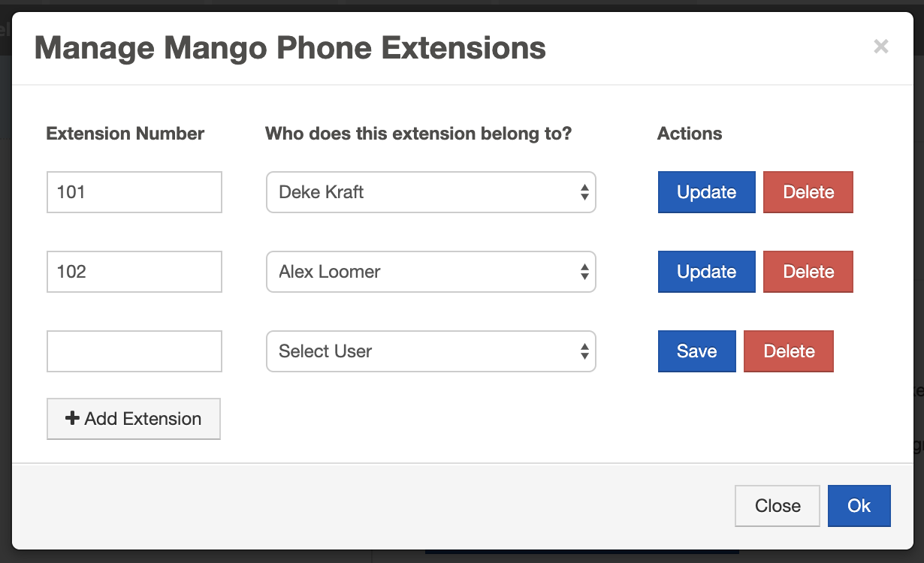Click the plus icon on Add Extension

point(72,418)
